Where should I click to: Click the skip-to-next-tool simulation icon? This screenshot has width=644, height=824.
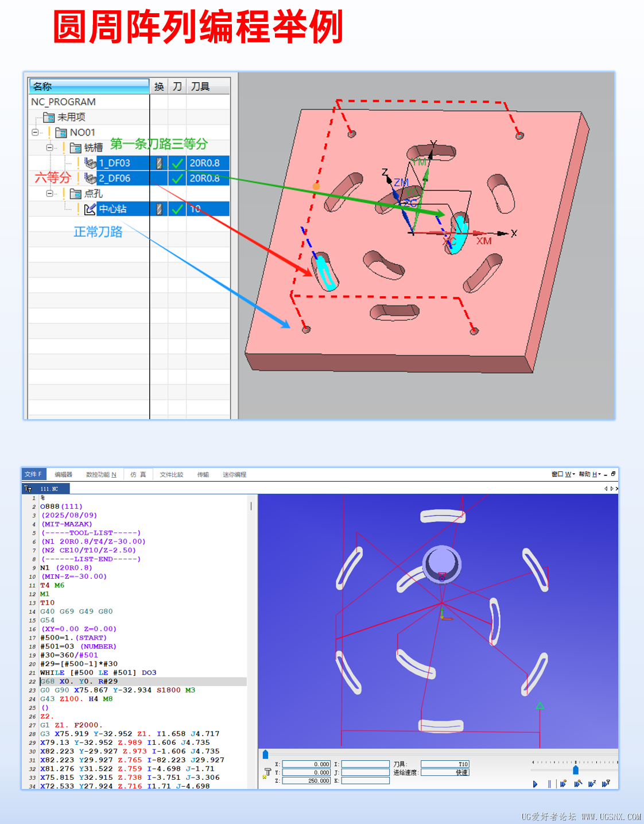coord(606,784)
